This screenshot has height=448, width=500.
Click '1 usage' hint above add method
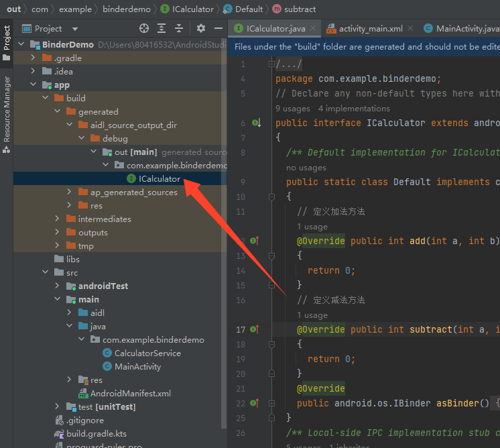(x=312, y=227)
